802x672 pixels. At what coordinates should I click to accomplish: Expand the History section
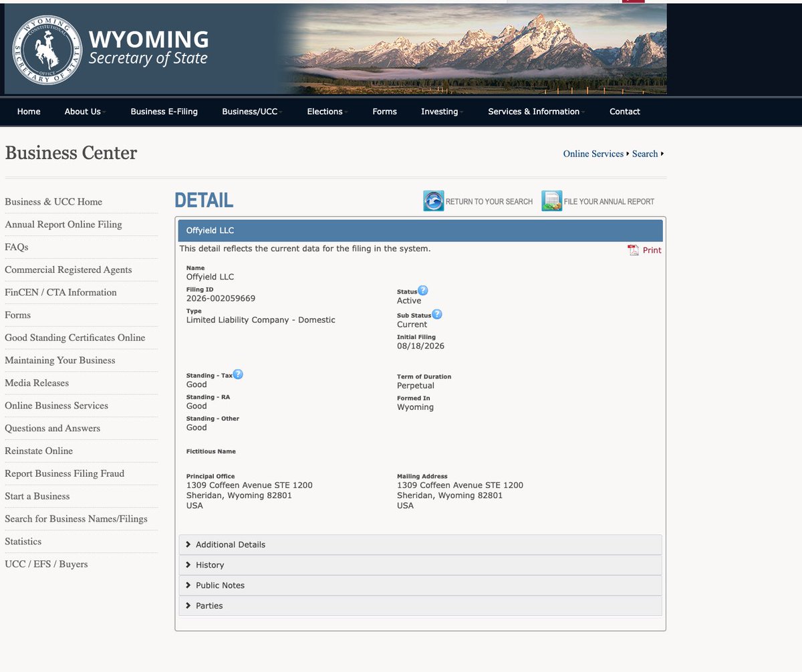[420, 565]
